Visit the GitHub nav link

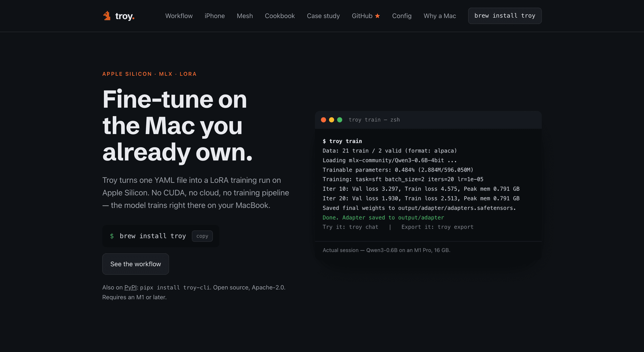(x=366, y=16)
